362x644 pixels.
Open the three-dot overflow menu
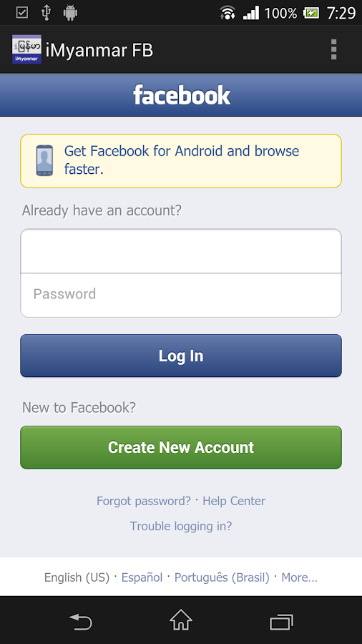[333, 49]
